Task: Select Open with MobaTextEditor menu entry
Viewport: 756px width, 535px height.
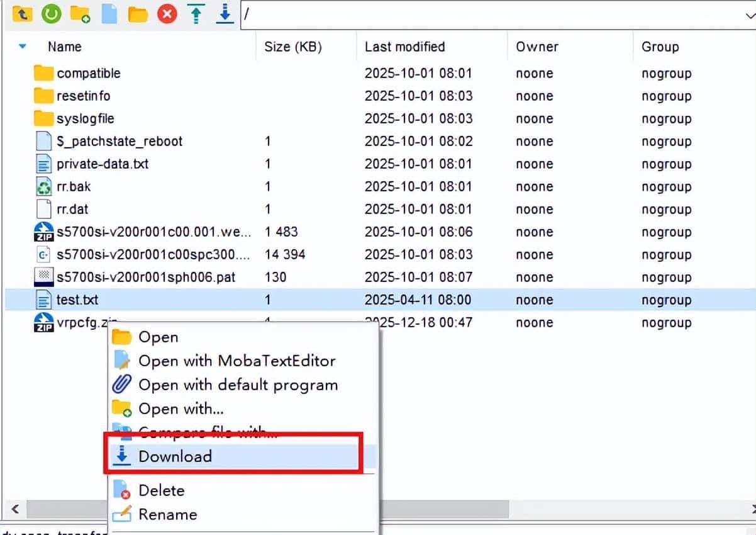Action: click(x=236, y=361)
